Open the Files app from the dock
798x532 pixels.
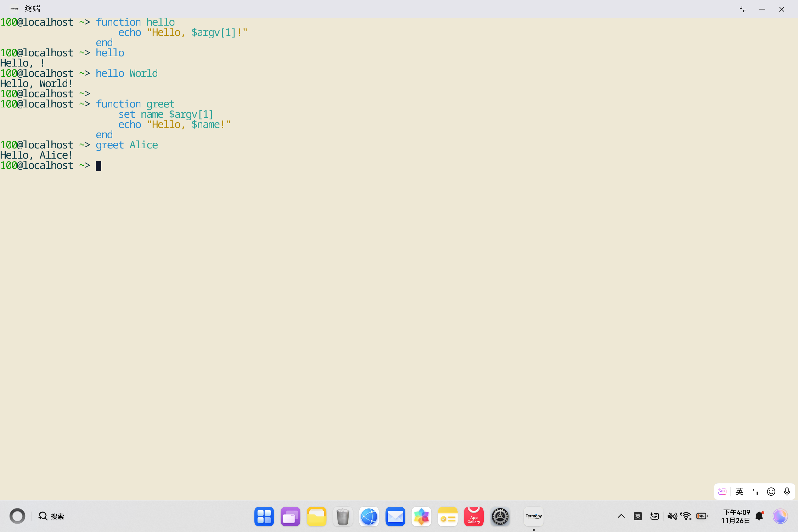click(x=316, y=516)
